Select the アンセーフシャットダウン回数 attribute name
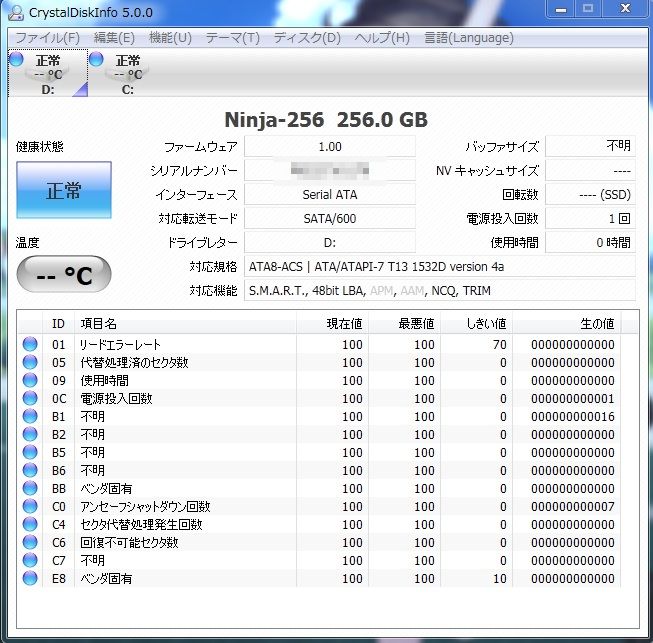The width and height of the screenshot is (653, 643). pyautogui.click(x=145, y=506)
